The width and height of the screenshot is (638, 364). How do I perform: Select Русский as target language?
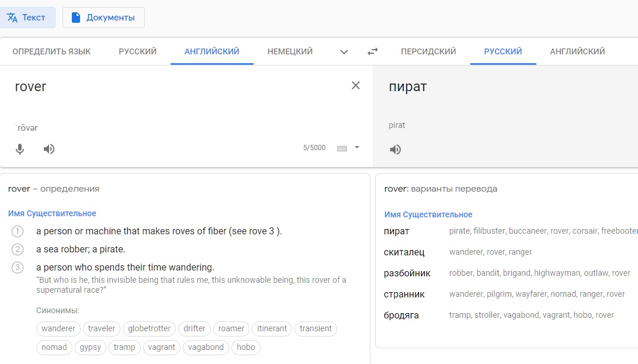coord(503,51)
